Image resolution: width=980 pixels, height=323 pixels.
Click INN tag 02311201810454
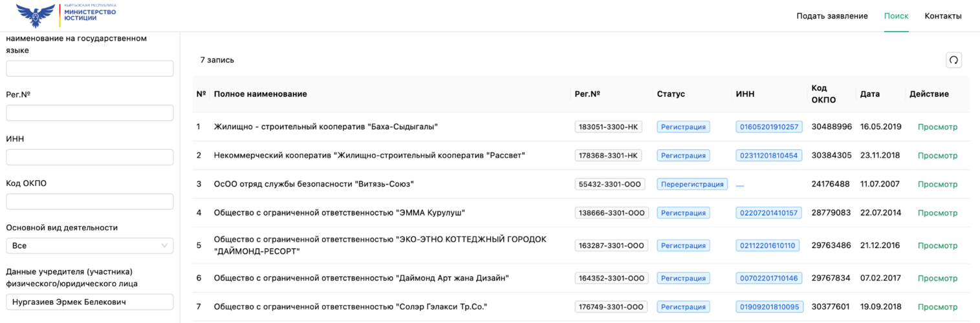coord(768,156)
